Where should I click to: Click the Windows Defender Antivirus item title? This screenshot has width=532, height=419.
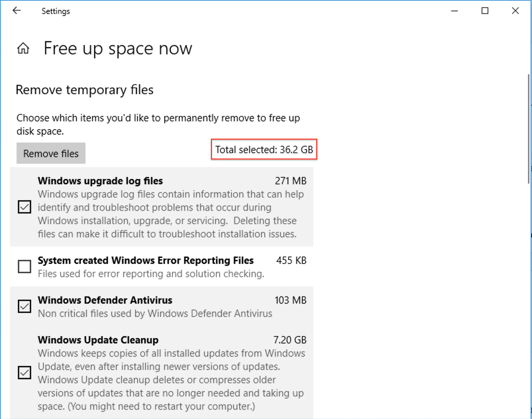[105, 300]
